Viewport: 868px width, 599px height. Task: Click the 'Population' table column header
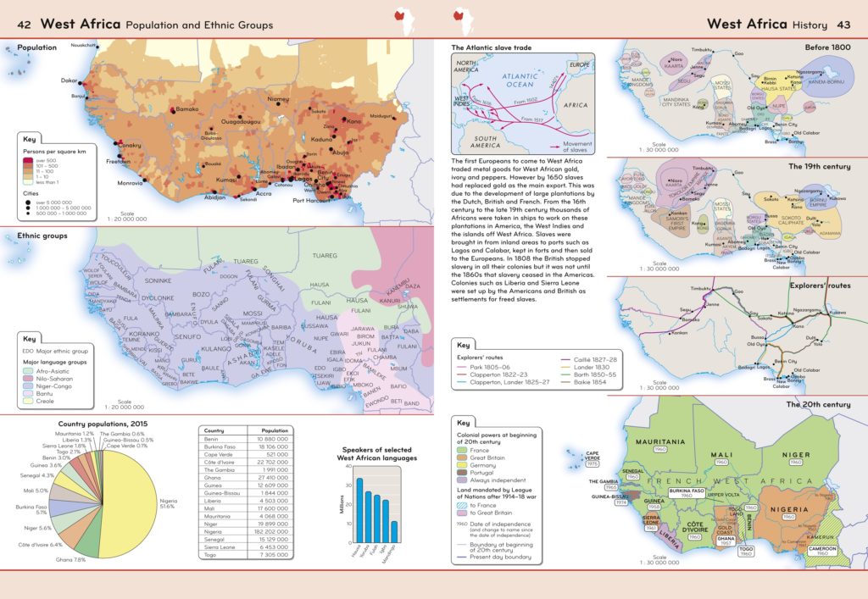coord(275,430)
